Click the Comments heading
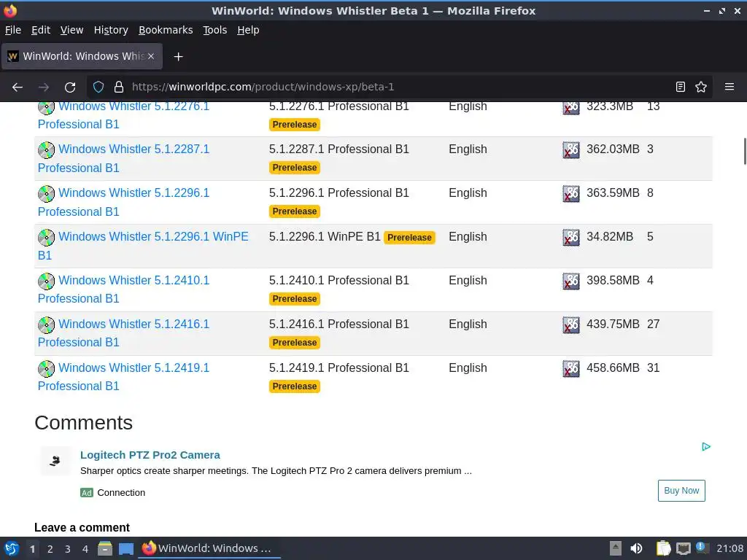Viewport: 747px width, 560px height. [83, 423]
